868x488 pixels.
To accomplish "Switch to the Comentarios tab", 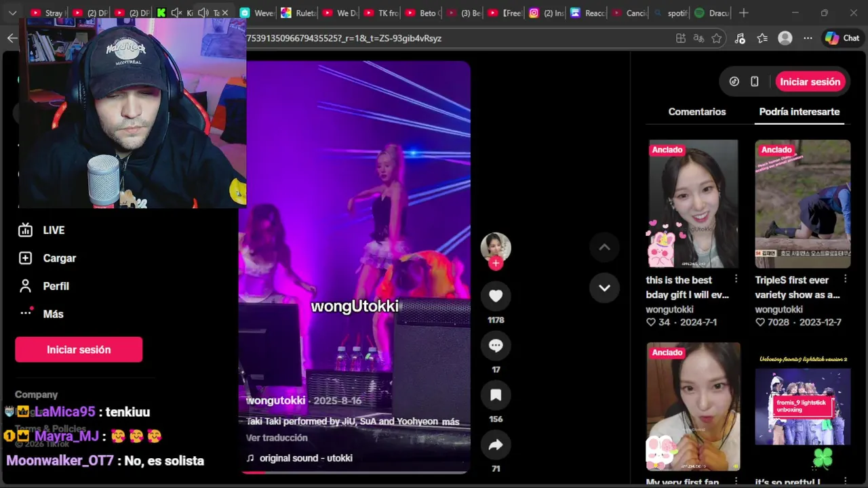I will click(x=697, y=112).
